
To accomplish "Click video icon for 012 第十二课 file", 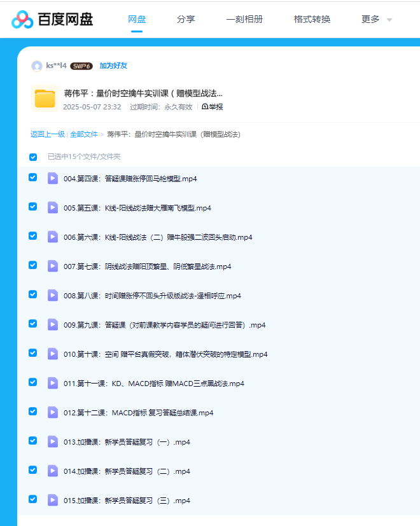I will click(x=53, y=412).
